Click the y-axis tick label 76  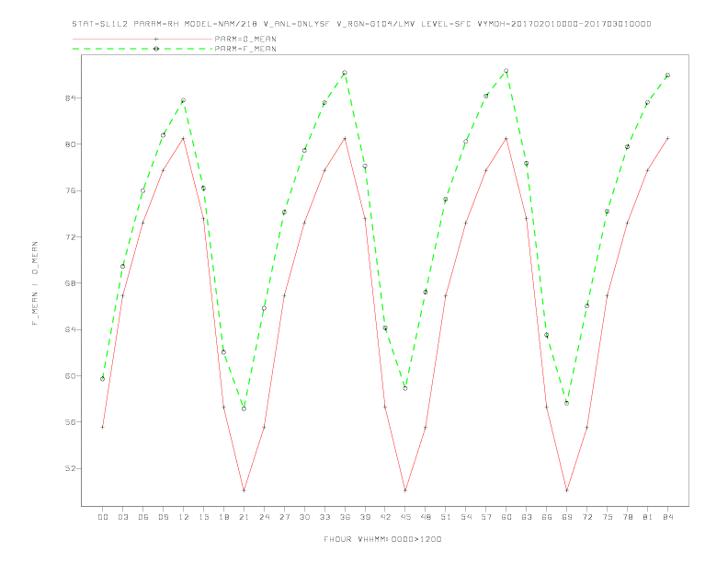click(x=70, y=191)
